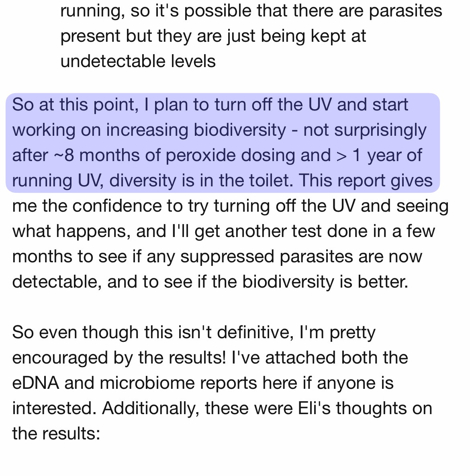470x476 pixels.
Task: Click the line "present but they are just being kept at"
Action: [x=213, y=36]
